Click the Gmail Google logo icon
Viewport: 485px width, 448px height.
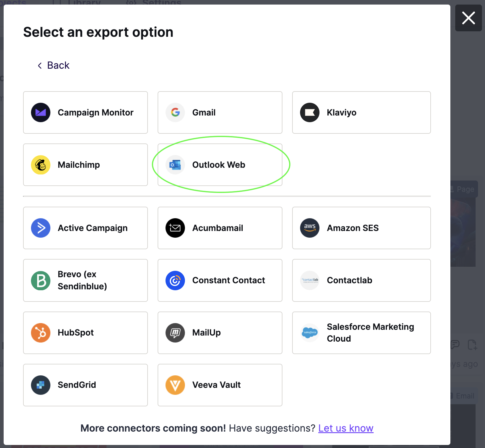click(175, 112)
